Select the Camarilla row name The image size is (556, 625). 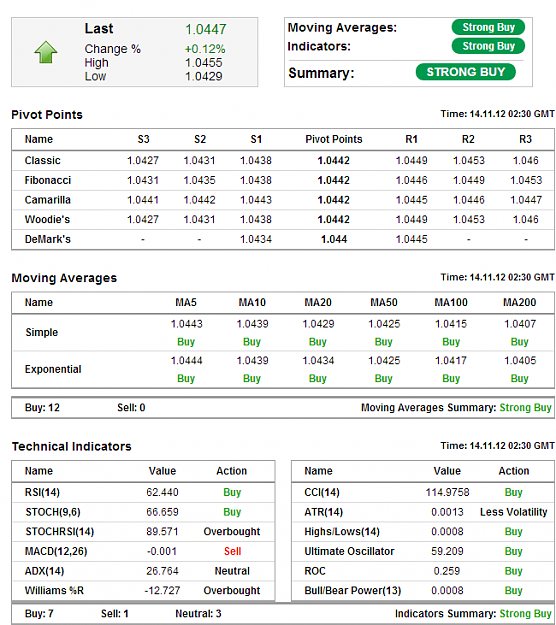point(48,200)
